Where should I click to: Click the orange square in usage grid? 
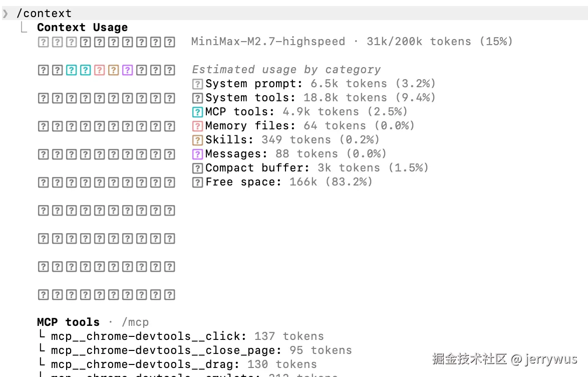[x=114, y=70]
